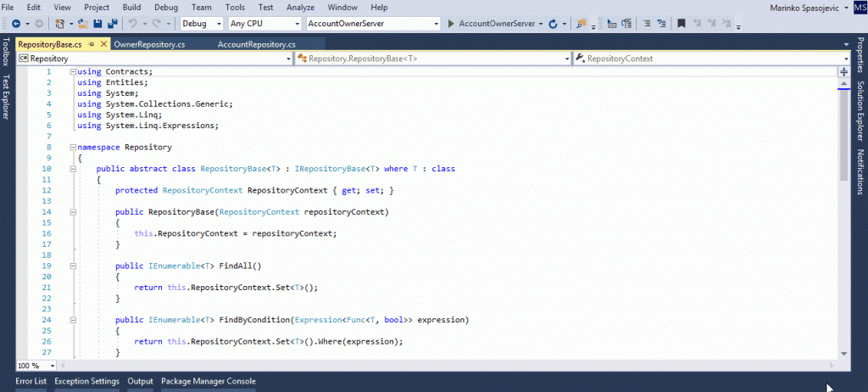Save the current file with the disk icon
This screenshot has height=392, width=868.
pyautogui.click(x=98, y=24)
